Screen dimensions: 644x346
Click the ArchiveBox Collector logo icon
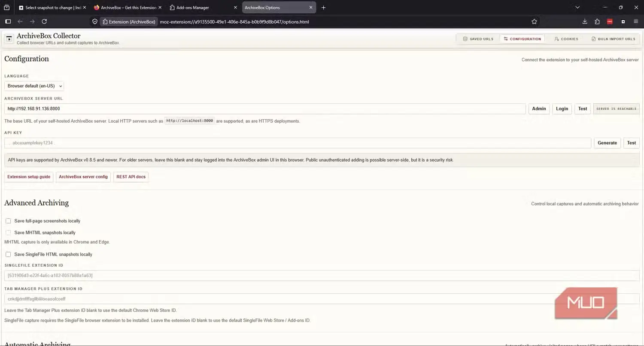pyautogui.click(x=9, y=39)
